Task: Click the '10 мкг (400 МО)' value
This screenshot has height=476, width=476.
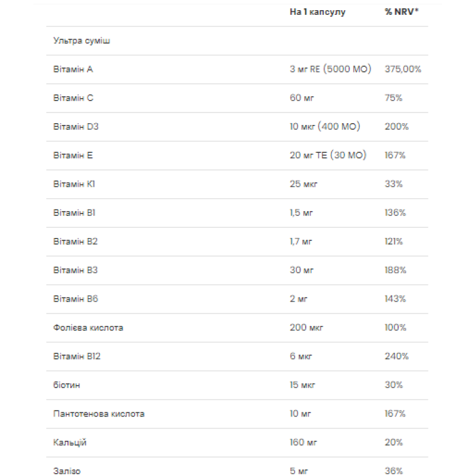Action: [x=325, y=127]
